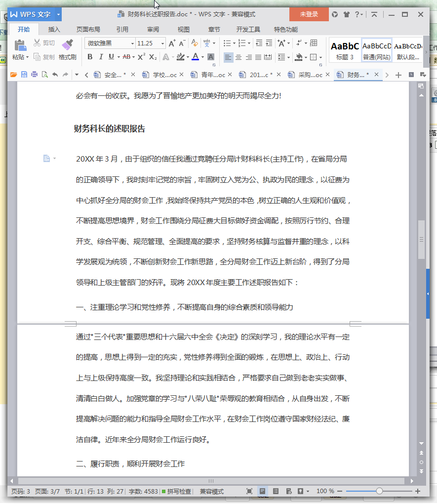Click the Open folder icon in quick toolbar
This screenshot has height=504, width=437.
coord(13,75)
